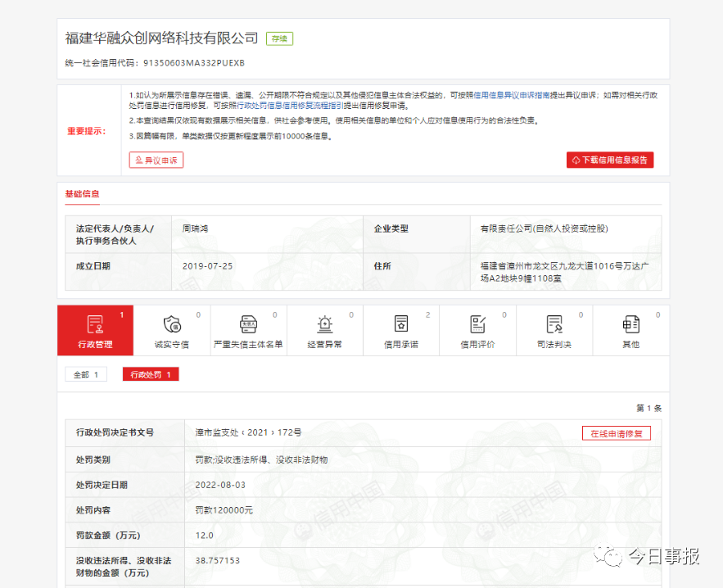Open the 信用承诺 document icon
The width and height of the screenshot is (723, 588).
pyautogui.click(x=401, y=324)
